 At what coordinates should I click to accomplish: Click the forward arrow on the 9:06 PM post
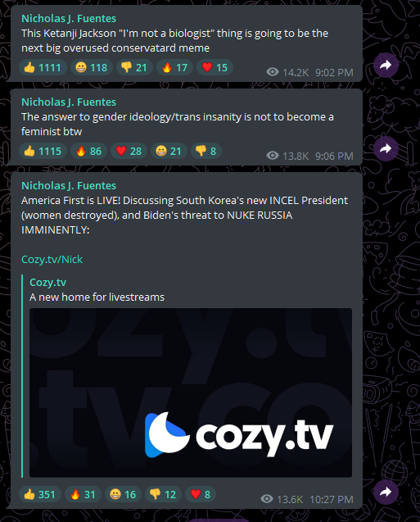pos(386,149)
